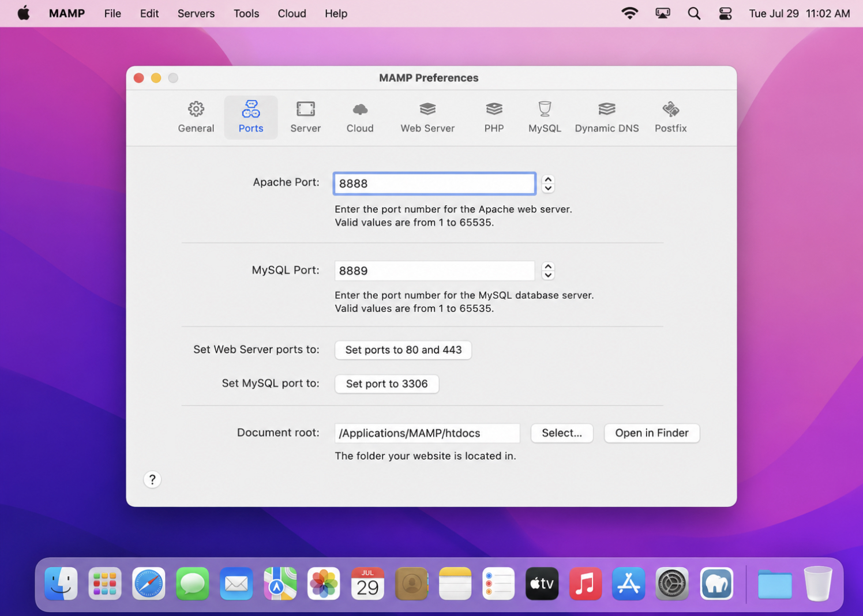Open the Postfix preferences tab
Viewport: 863px width, 616px height.
click(670, 117)
